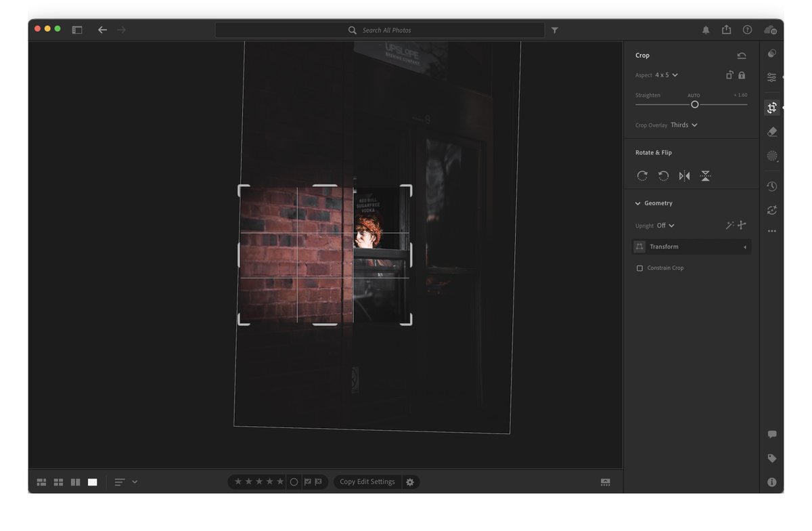
Task: Open the Masking tool
Action: point(771,156)
